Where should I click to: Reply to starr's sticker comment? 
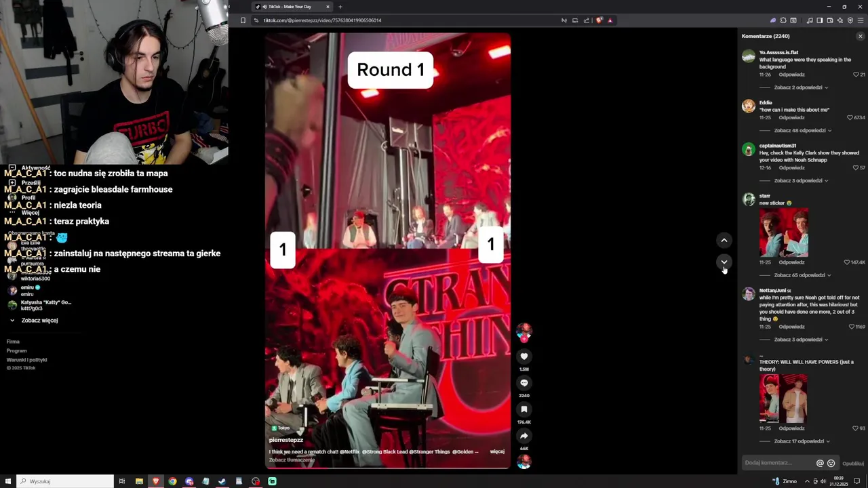[791, 262]
